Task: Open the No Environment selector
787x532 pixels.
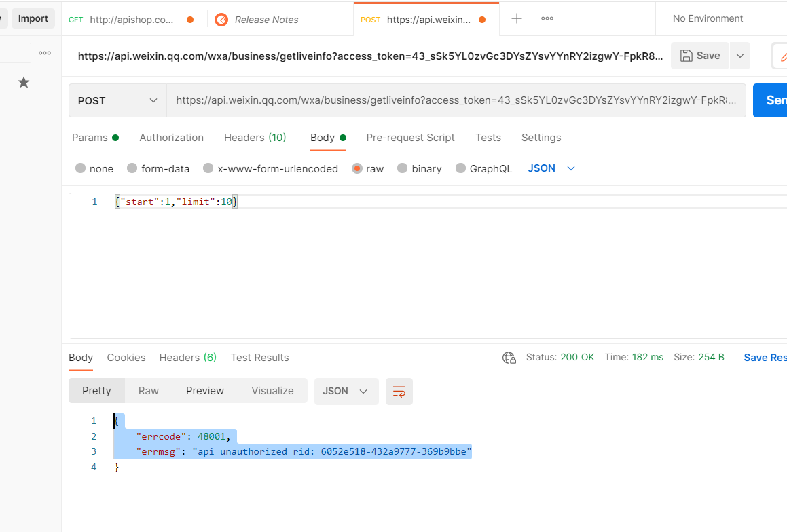Action: pyautogui.click(x=708, y=18)
